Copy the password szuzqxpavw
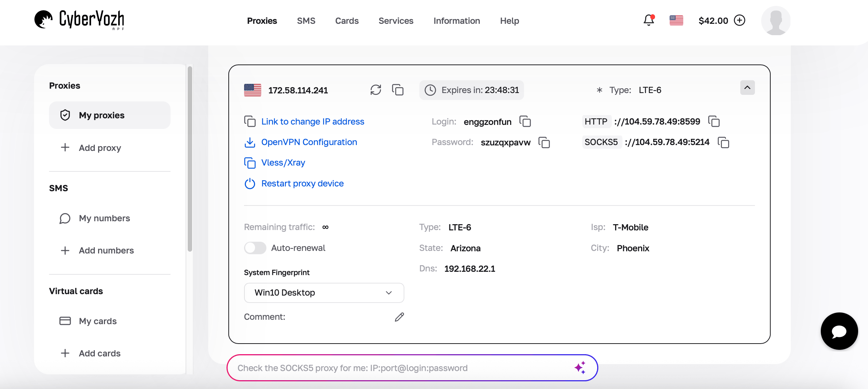The width and height of the screenshot is (868, 389). pyautogui.click(x=544, y=142)
